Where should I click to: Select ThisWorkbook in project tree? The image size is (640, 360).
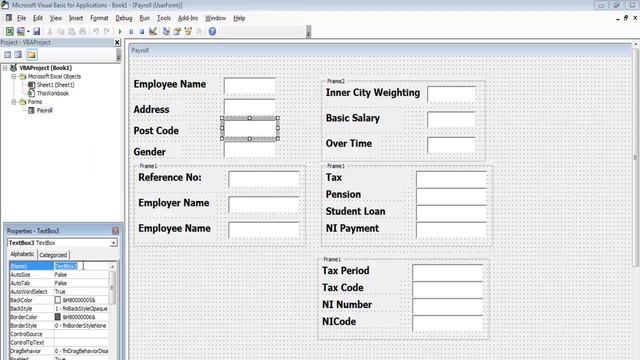tap(53, 93)
